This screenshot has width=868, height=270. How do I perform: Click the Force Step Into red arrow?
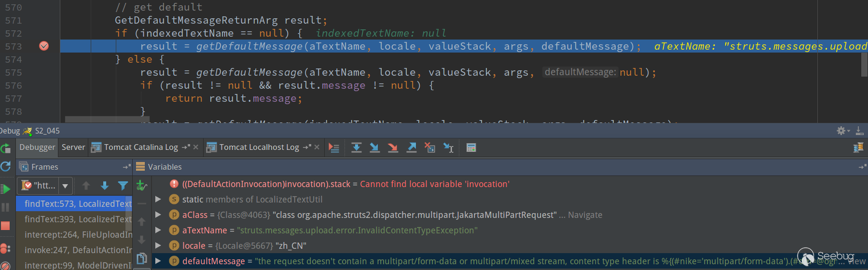tap(393, 148)
